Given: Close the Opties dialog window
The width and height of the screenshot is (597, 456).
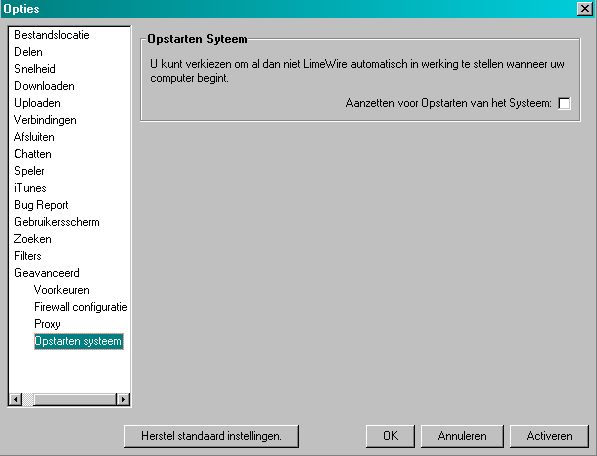Looking at the screenshot, I should coord(584,8).
